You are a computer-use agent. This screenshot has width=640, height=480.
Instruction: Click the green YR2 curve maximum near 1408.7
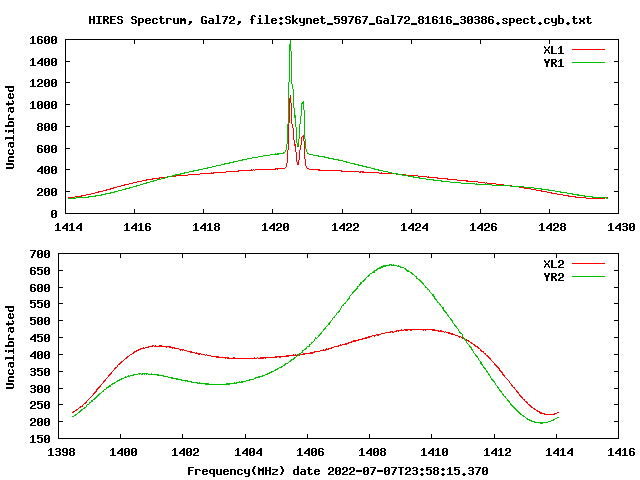tap(391, 265)
